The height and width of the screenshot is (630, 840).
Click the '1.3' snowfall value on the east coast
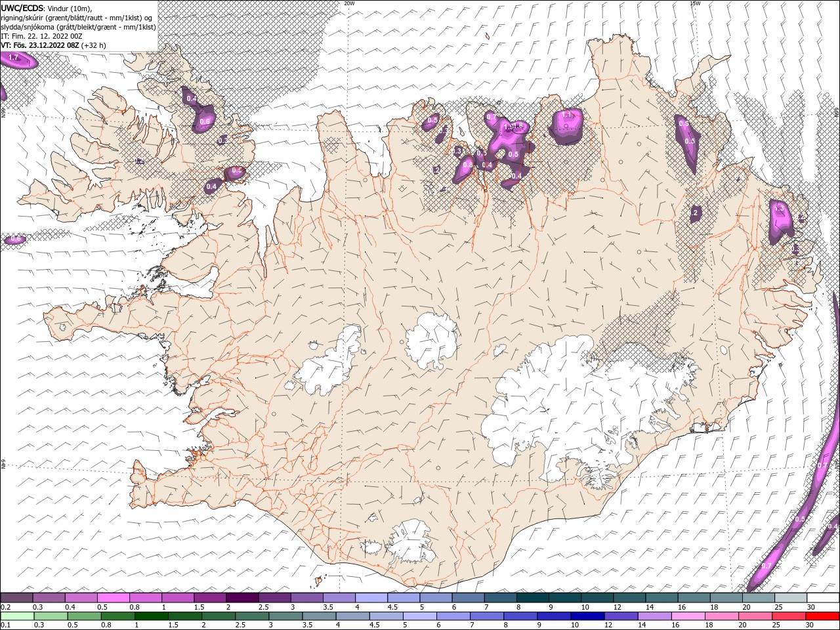click(x=780, y=208)
